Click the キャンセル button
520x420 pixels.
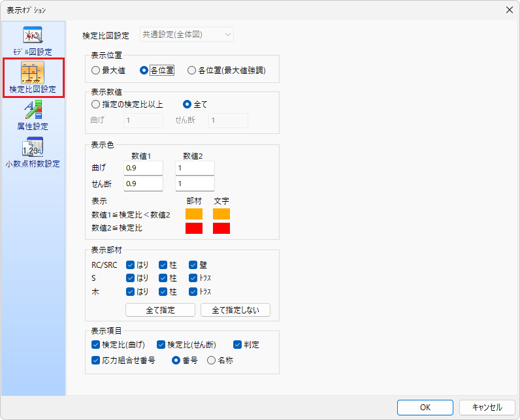click(487, 407)
